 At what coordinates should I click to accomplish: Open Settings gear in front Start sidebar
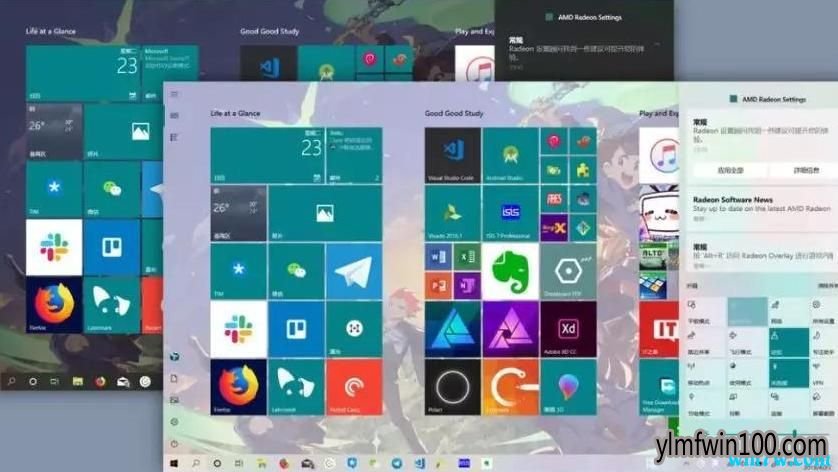[x=174, y=422]
